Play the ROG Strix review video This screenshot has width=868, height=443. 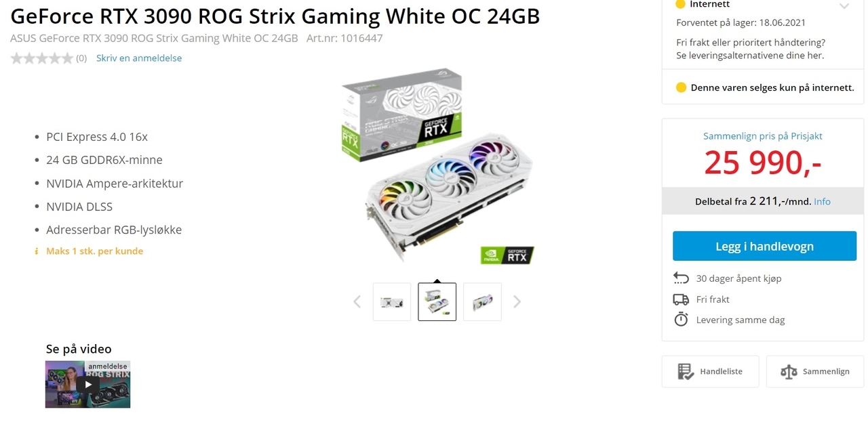tap(87, 384)
